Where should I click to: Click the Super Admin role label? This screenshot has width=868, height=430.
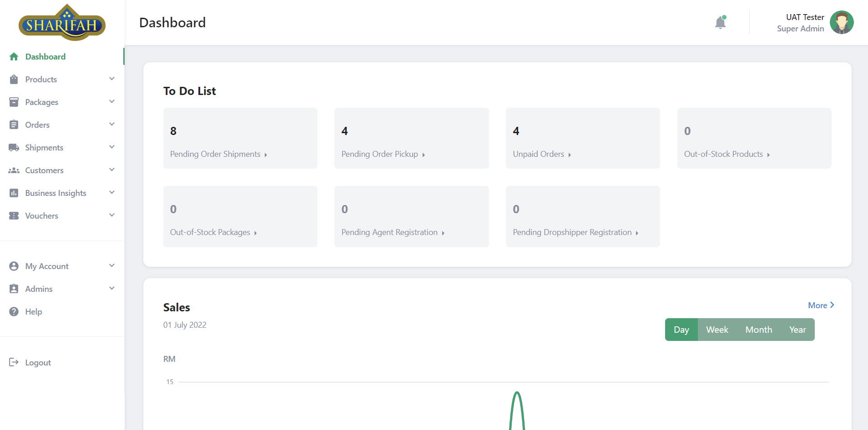800,29
